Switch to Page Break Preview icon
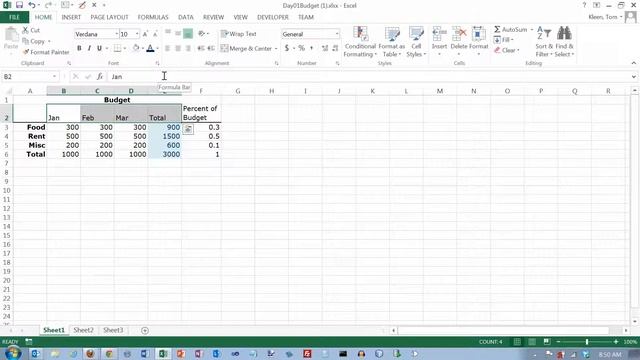Image resolution: width=640 pixels, height=360 pixels. coord(547,342)
